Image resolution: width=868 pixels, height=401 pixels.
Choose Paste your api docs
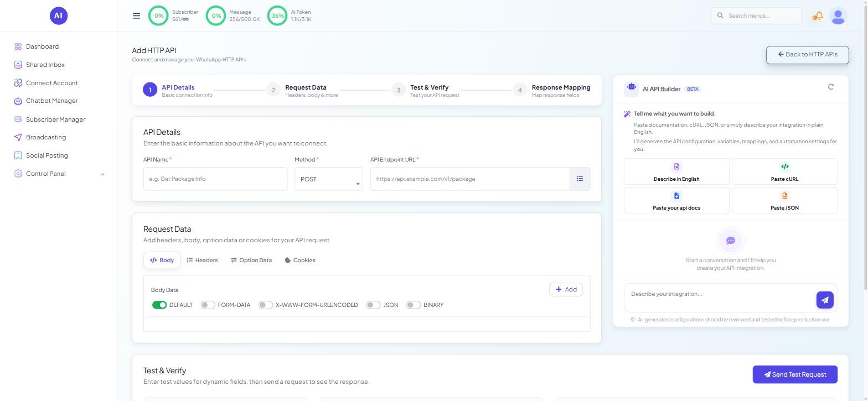coord(676,200)
